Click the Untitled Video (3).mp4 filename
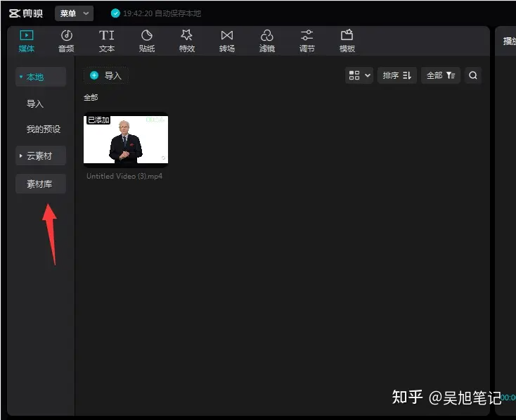The width and height of the screenshot is (516, 420). tap(124, 177)
